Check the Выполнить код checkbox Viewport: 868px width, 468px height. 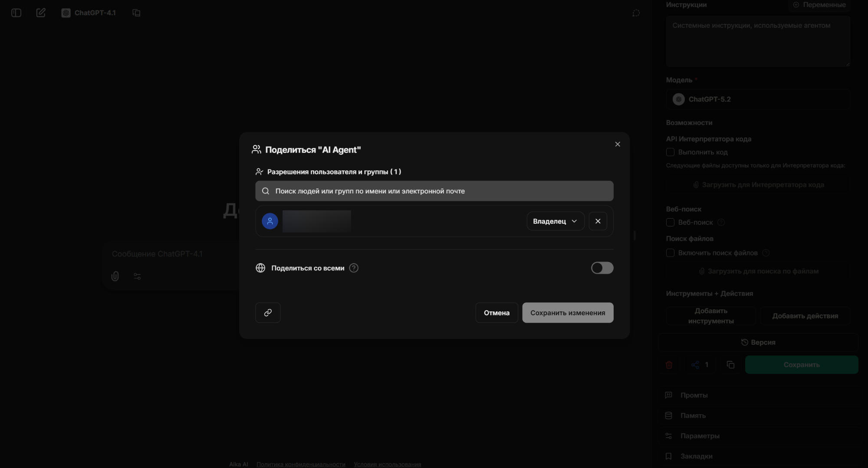670,152
